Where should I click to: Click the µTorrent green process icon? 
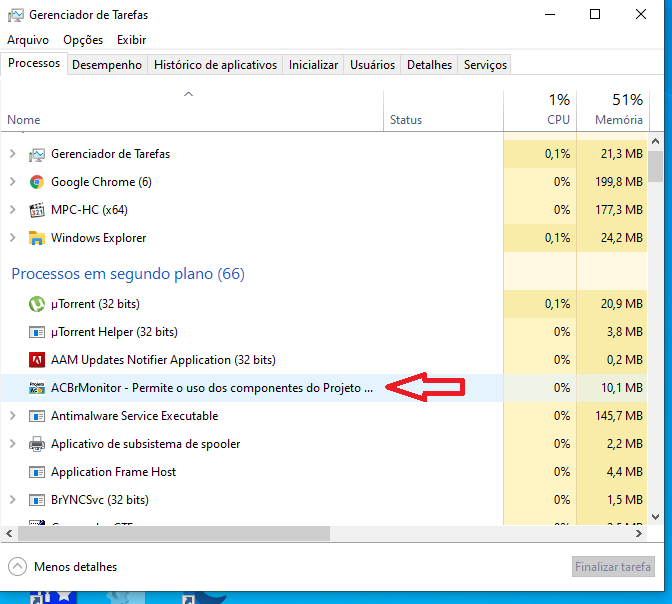pyautogui.click(x=37, y=304)
